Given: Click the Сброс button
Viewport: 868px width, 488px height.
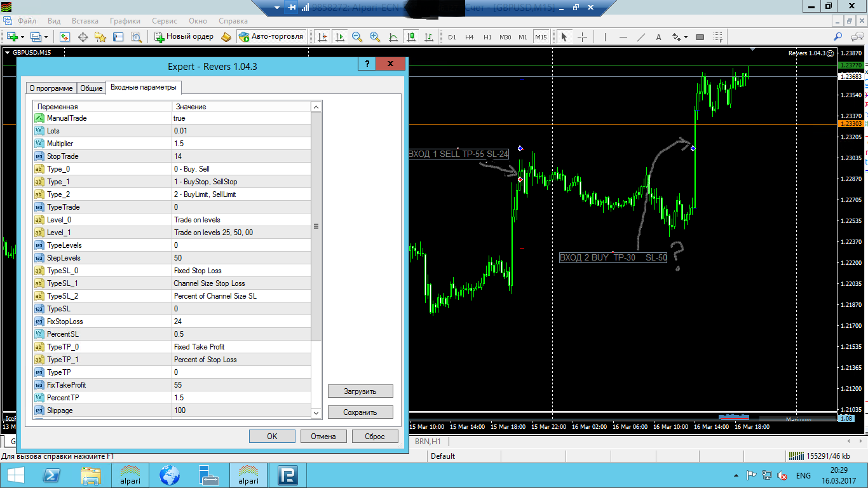Looking at the screenshot, I should pyautogui.click(x=375, y=437).
